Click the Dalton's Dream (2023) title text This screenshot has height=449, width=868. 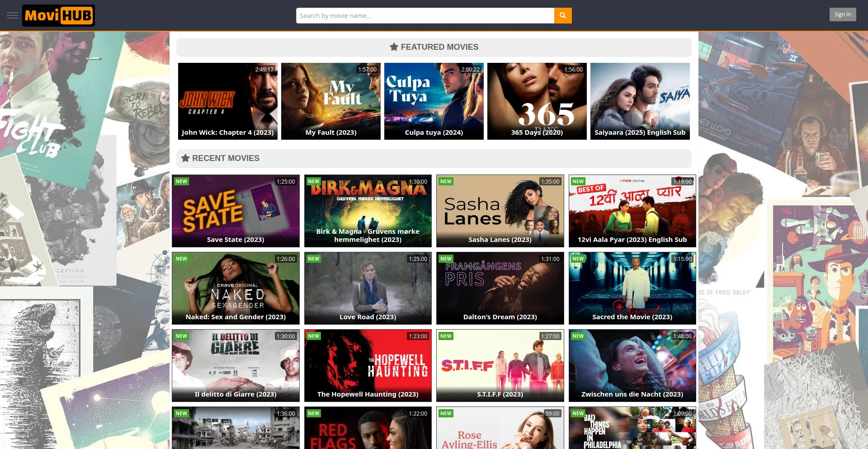click(500, 317)
